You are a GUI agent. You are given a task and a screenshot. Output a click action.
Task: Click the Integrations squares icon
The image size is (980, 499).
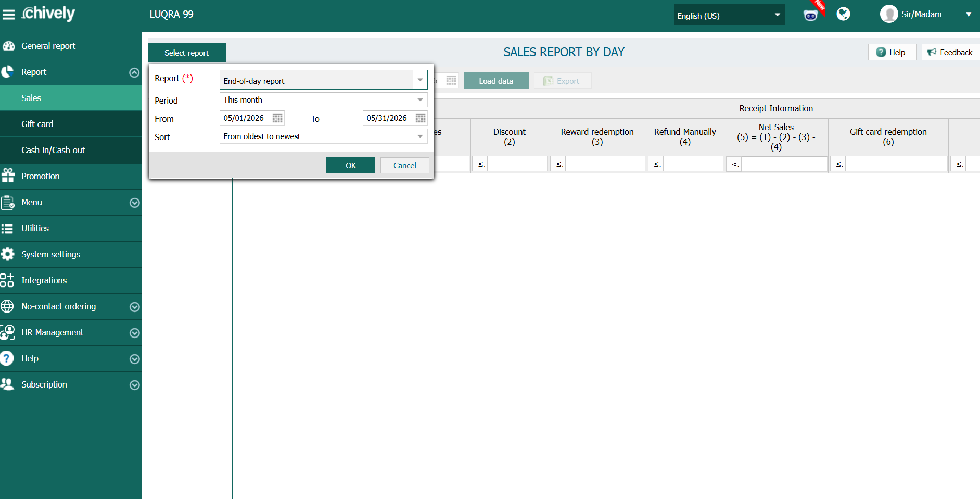click(x=7, y=280)
